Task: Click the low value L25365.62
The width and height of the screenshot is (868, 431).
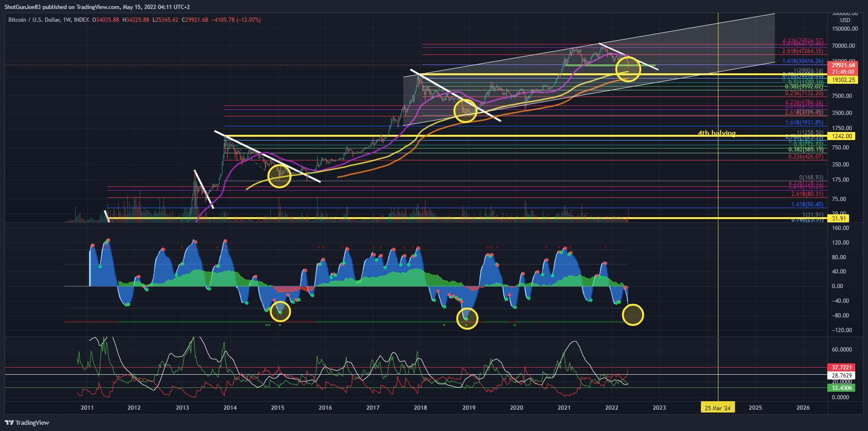Action: [x=165, y=20]
